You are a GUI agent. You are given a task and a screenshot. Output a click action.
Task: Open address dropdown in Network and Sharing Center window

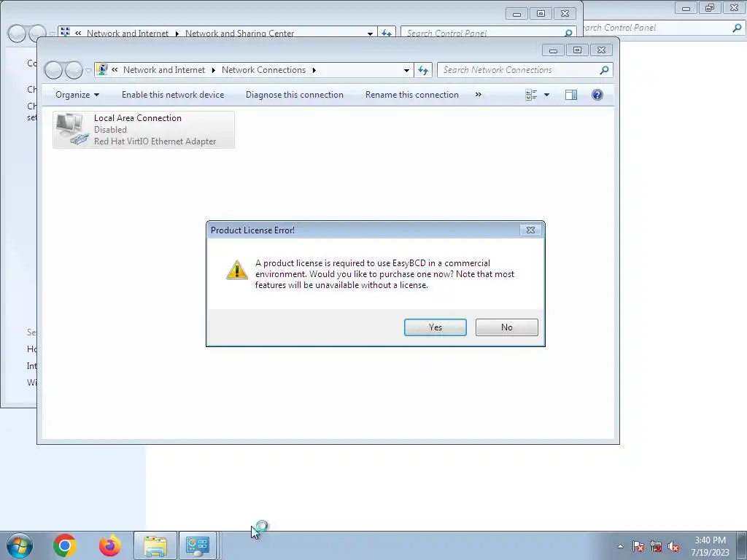pyautogui.click(x=370, y=34)
